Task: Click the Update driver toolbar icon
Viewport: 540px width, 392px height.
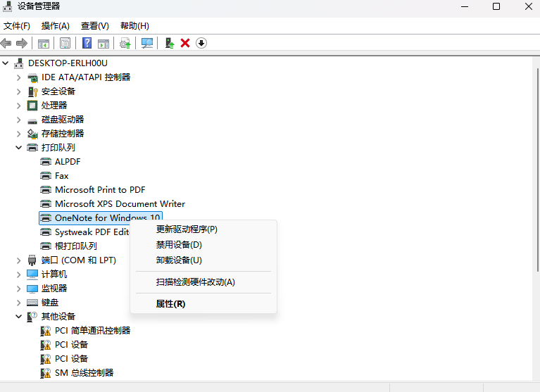Action: coord(125,44)
